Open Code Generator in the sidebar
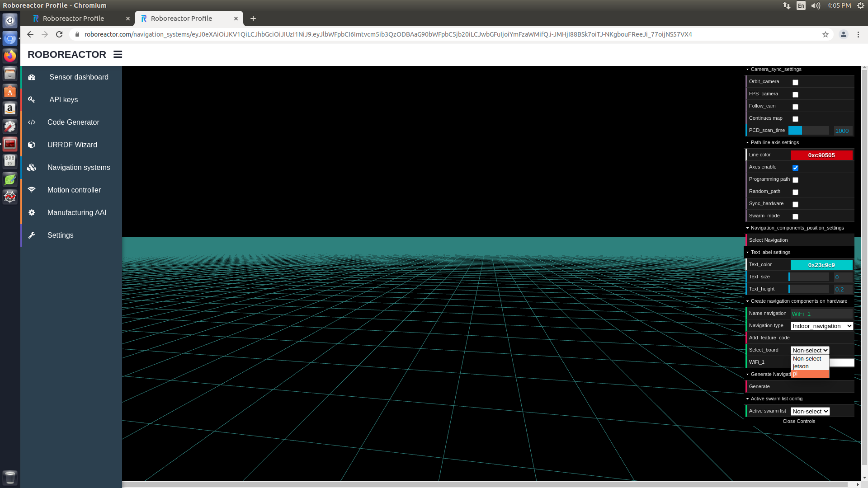 pos(71,122)
